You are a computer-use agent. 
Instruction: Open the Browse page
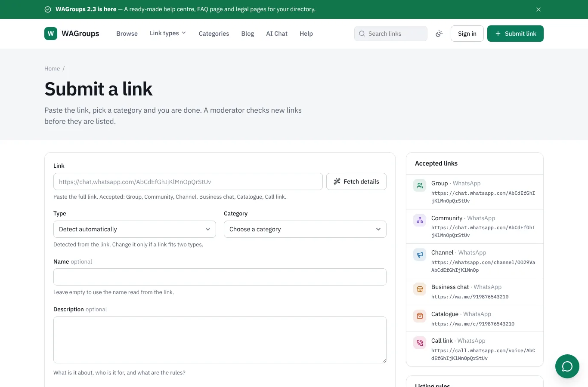(x=127, y=34)
